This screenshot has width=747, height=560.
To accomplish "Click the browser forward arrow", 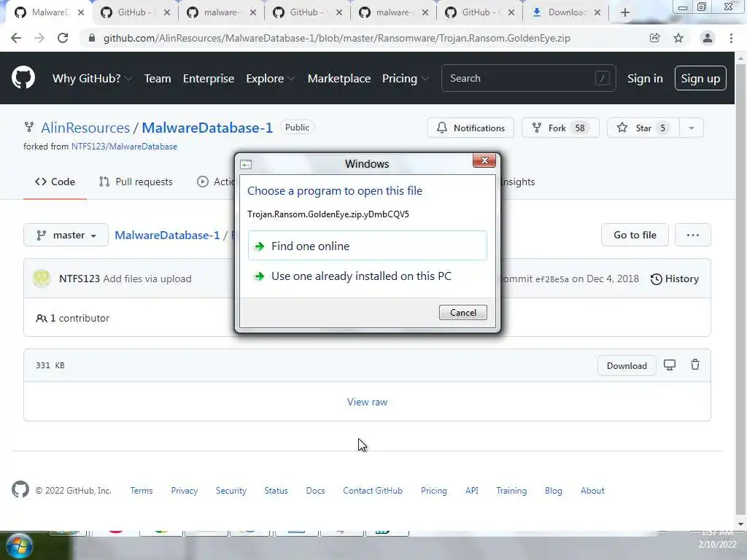I will coord(39,38).
